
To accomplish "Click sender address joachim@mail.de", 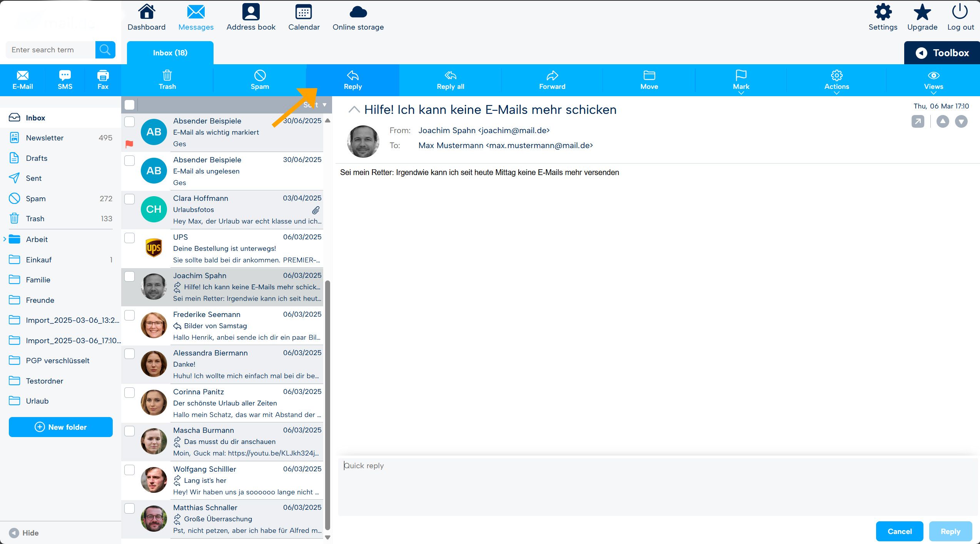I will [x=484, y=130].
